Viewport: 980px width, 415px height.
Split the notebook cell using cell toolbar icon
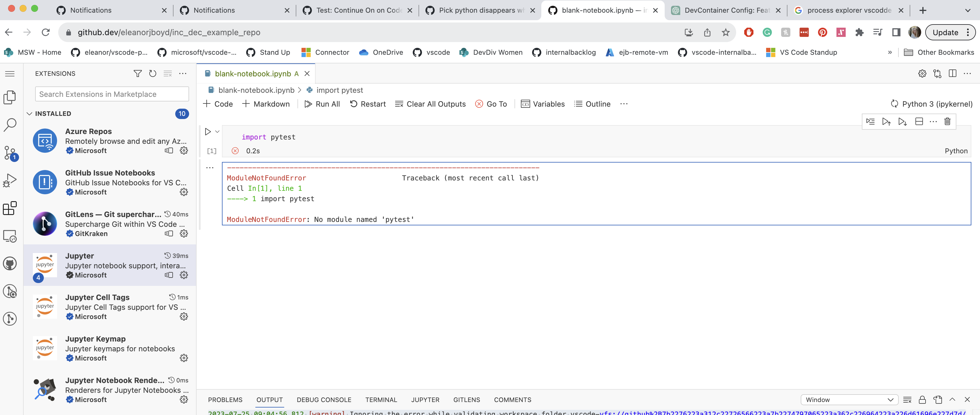[x=919, y=121]
